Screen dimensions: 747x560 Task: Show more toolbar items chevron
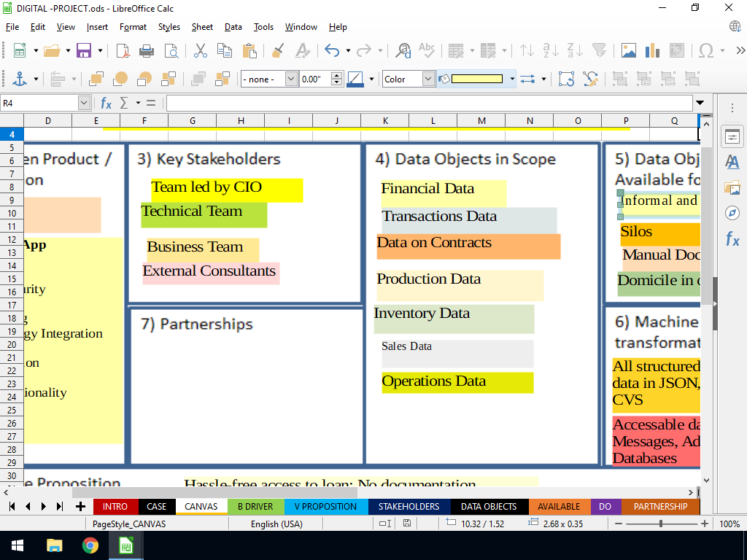740,50
